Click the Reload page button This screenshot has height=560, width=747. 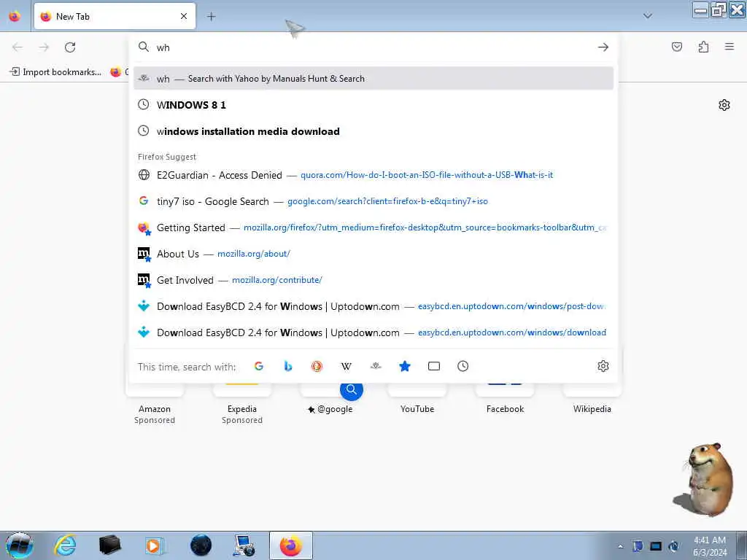[70, 47]
